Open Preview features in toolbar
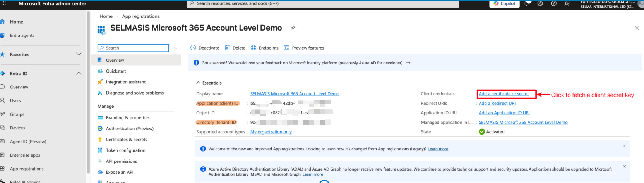644x183 pixels. (x=304, y=48)
